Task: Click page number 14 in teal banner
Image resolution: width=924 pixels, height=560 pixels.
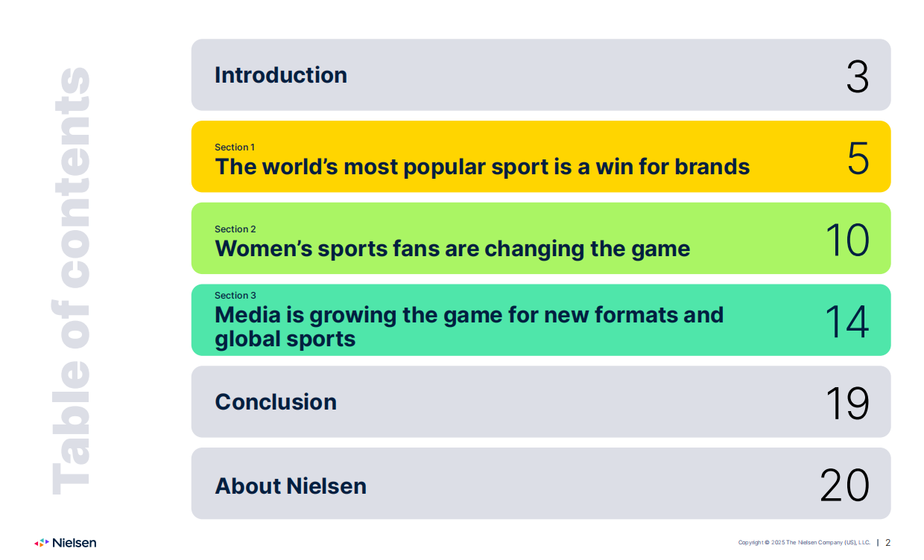Action: pos(847,322)
